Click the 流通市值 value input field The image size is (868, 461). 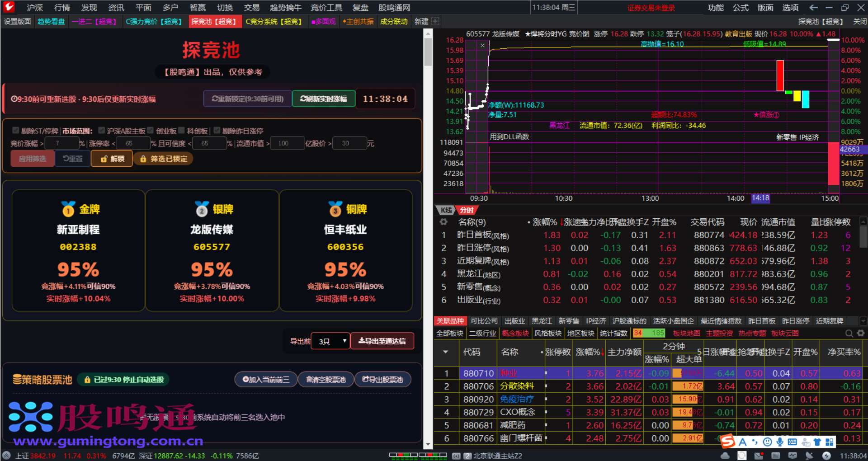pyautogui.click(x=288, y=143)
